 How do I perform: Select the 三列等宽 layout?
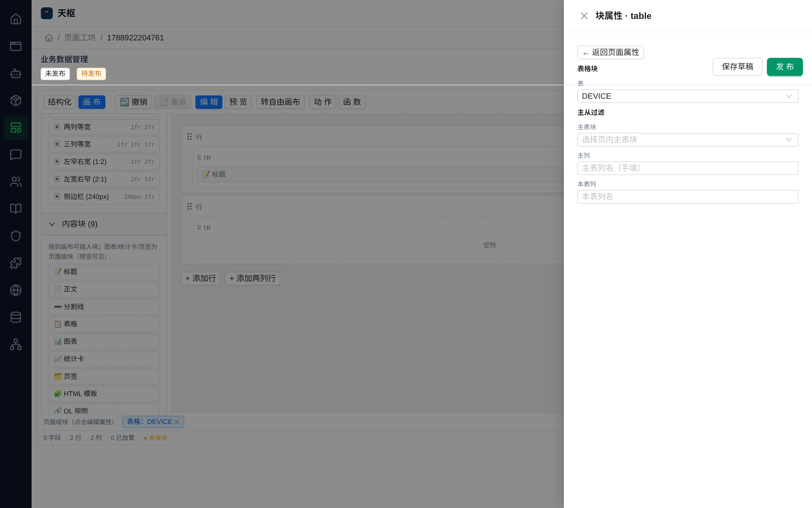(x=104, y=144)
